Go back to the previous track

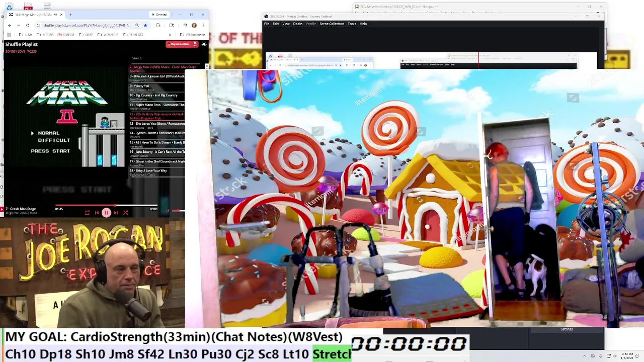tap(97, 213)
